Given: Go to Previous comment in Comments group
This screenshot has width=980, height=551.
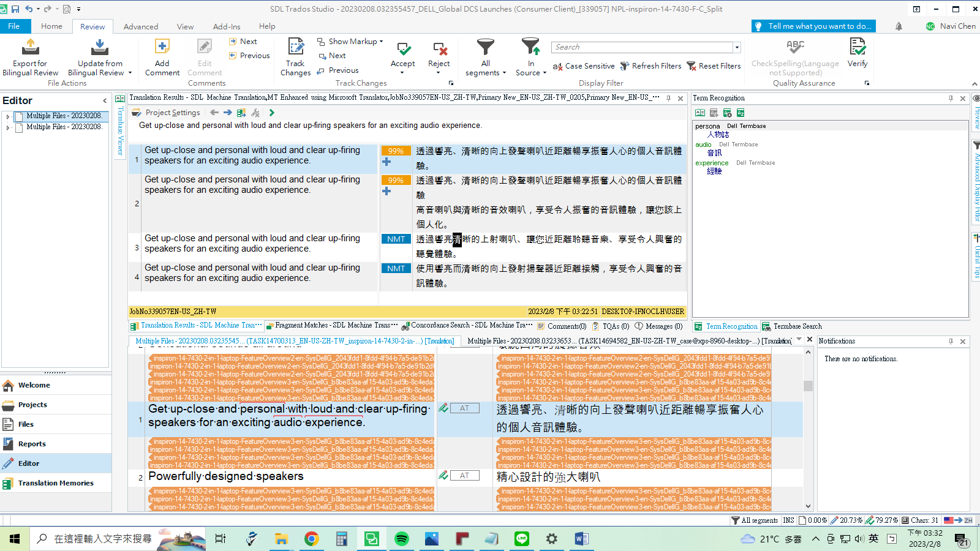Looking at the screenshot, I should [x=249, y=56].
